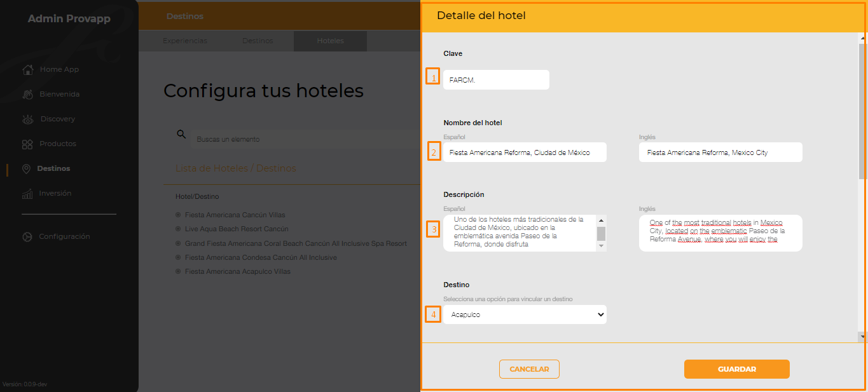Click the Clave field with FARCM.
The width and height of the screenshot is (868, 392).
click(496, 79)
